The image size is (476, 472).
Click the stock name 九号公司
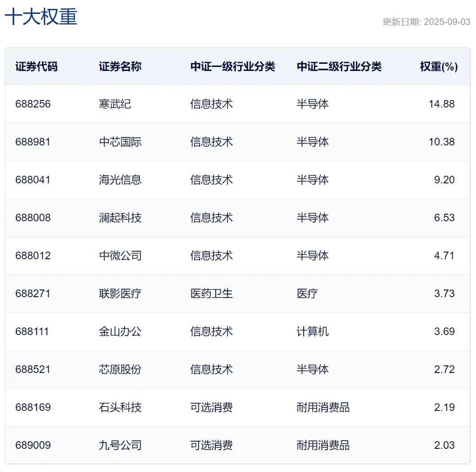[120, 445]
